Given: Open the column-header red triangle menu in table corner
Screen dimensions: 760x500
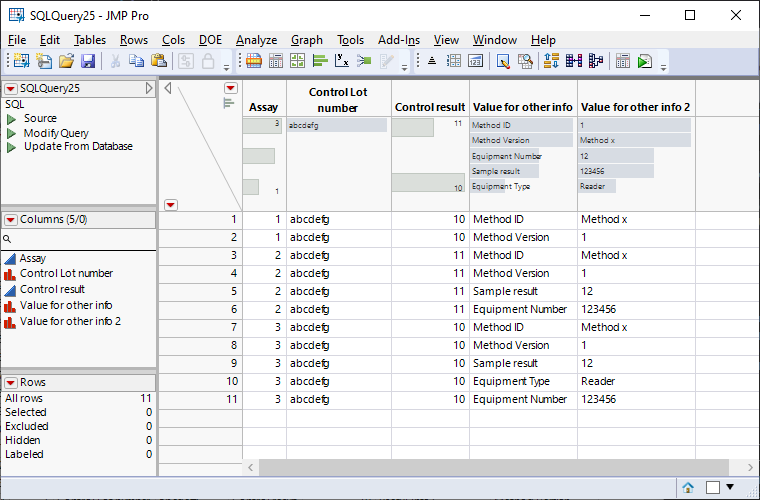Looking at the screenshot, I should click(231, 88).
